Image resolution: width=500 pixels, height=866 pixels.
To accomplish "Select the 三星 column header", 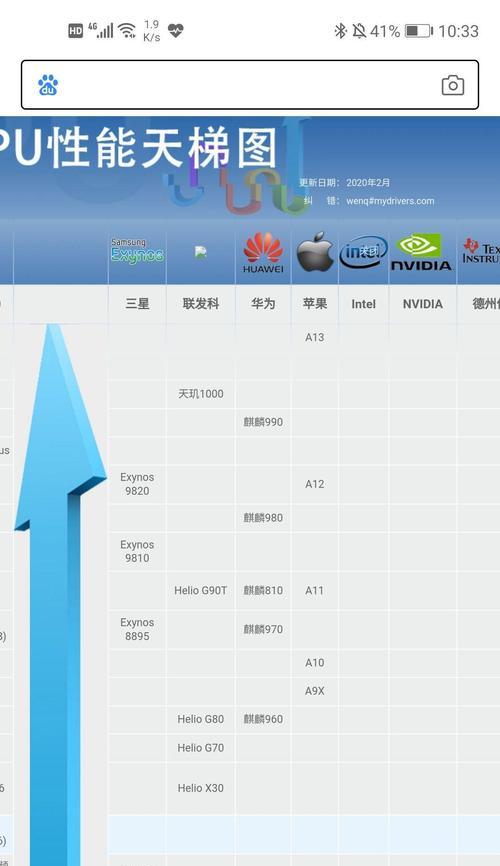I will (137, 304).
